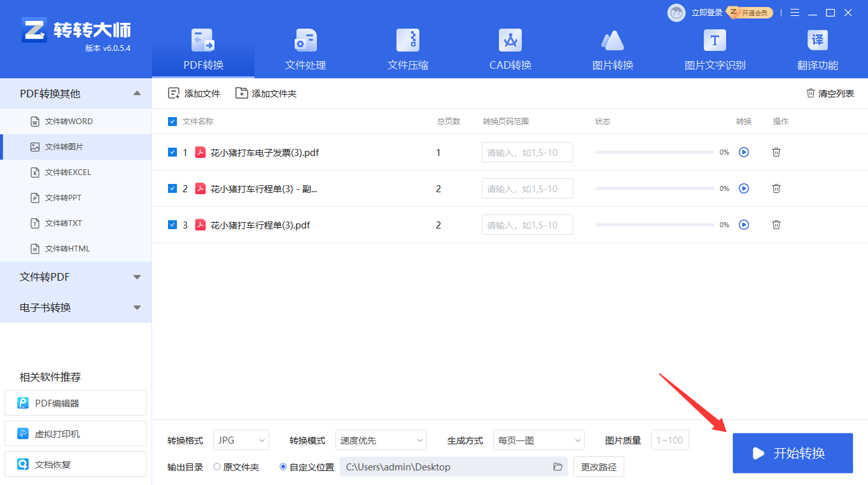Open the CAD转换 tab

click(x=510, y=50)
